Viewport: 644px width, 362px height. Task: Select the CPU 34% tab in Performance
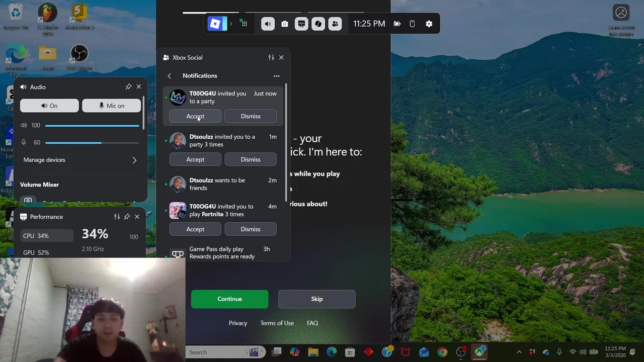(x=47, y=236)
